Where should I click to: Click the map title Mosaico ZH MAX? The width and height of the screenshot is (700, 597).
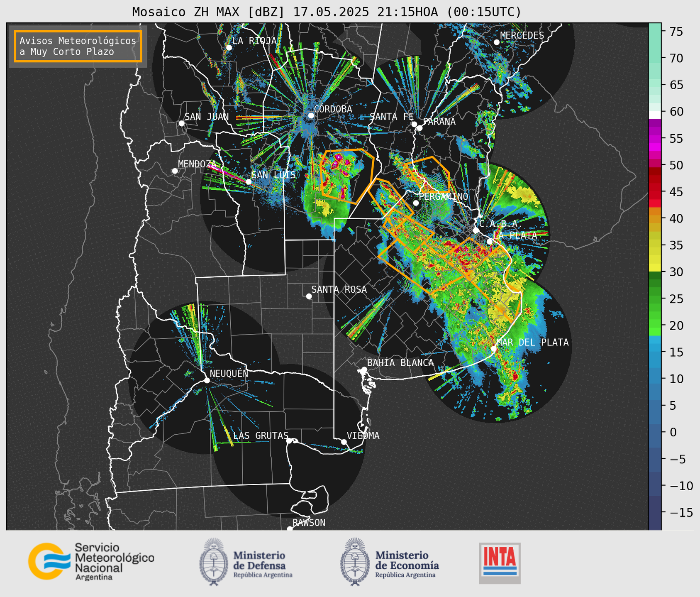click(327, 12)
